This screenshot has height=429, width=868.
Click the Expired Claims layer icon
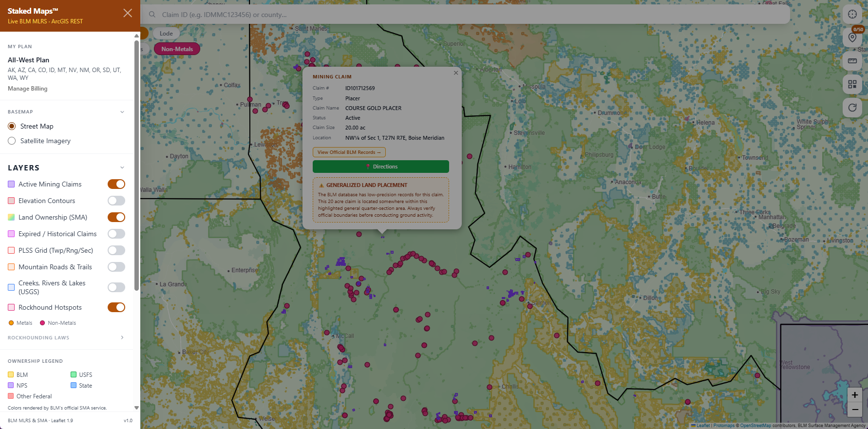(x=11, y=234)
